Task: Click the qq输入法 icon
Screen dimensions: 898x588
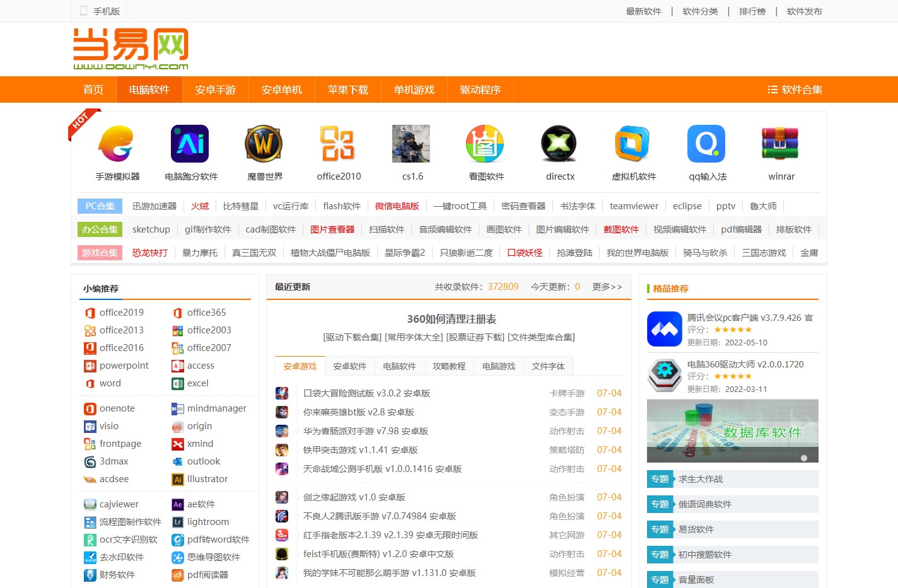Action: [706, 144]
